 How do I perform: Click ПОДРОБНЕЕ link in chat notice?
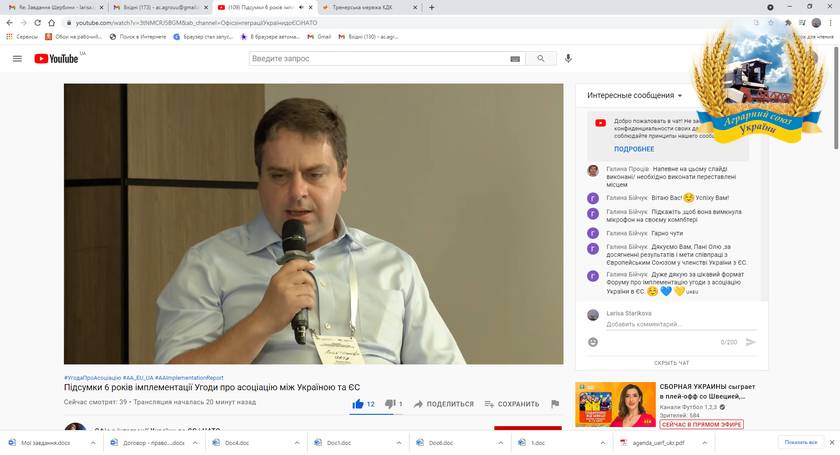[x=634, y=149]
